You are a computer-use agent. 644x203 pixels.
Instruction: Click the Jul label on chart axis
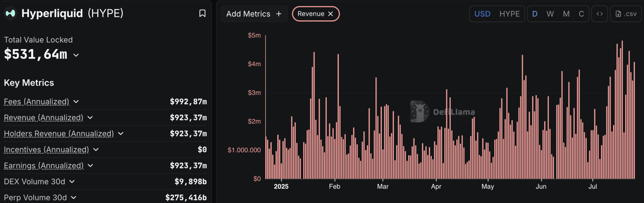point(593,187)
